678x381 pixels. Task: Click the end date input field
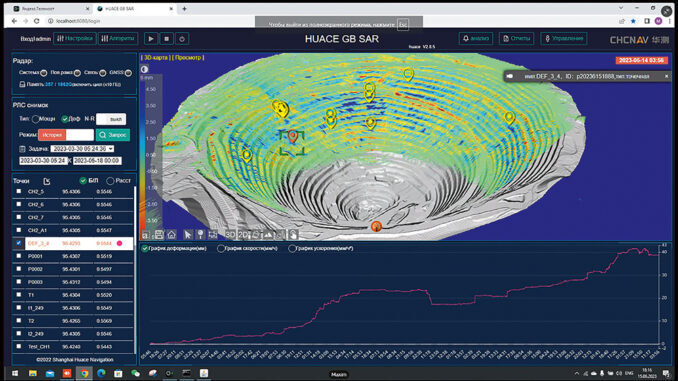97,161
